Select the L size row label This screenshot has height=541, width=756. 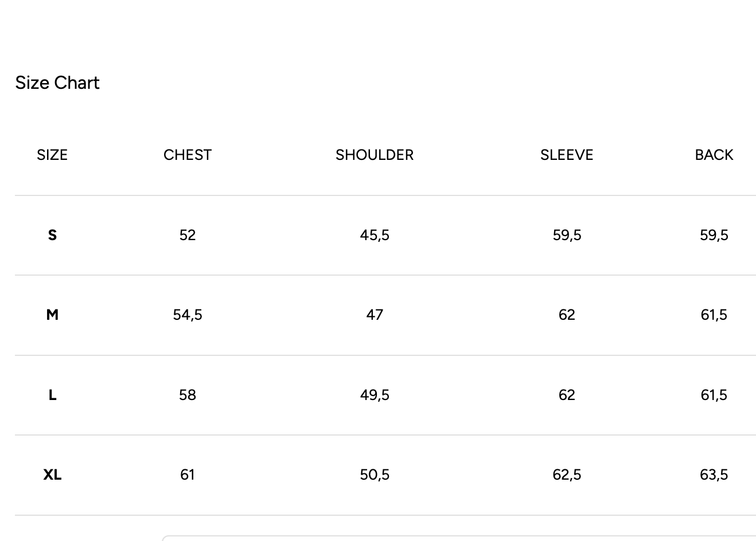[52, 395]
